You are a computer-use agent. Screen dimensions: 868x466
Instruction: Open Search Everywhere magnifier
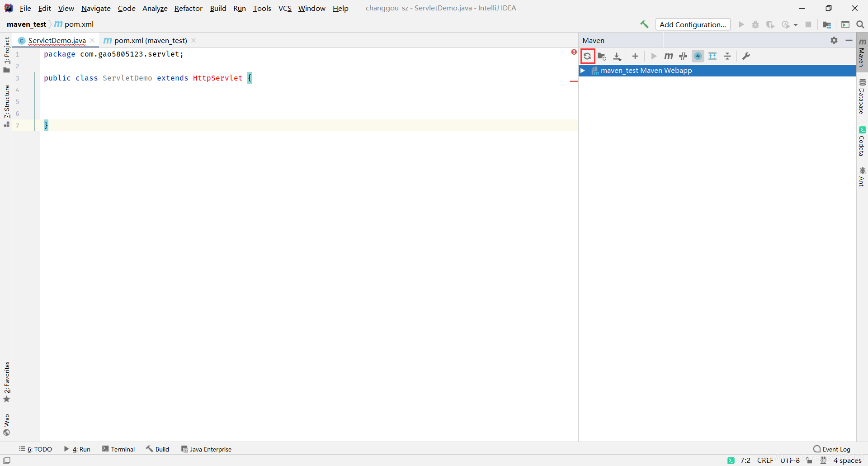(x=860, y=24)
